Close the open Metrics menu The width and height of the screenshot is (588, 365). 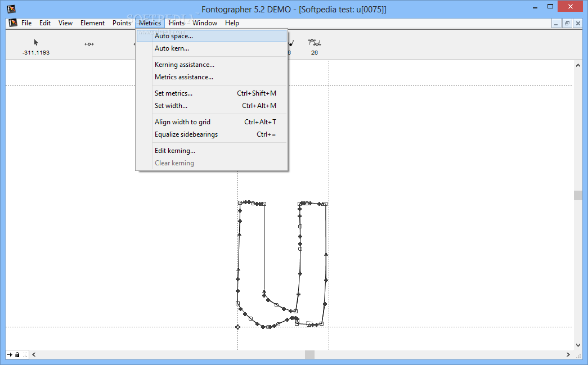click(x=150, y=23)
